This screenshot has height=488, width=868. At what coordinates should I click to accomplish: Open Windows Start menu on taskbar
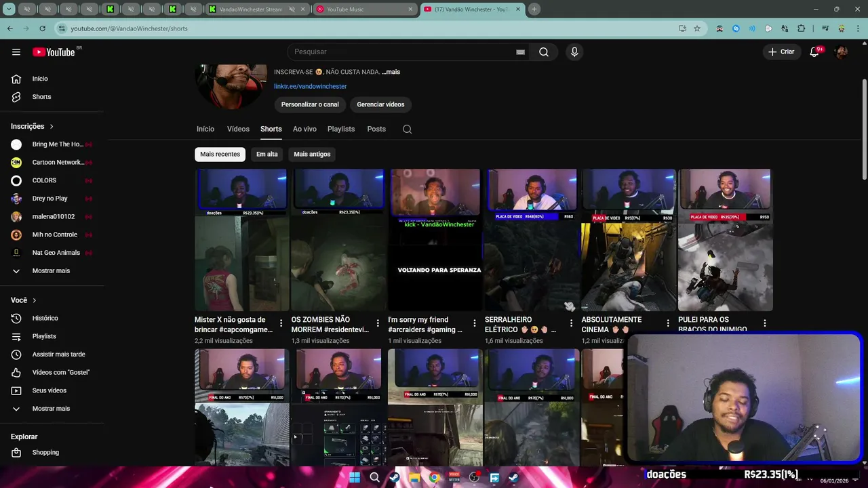tap(355, 477)
